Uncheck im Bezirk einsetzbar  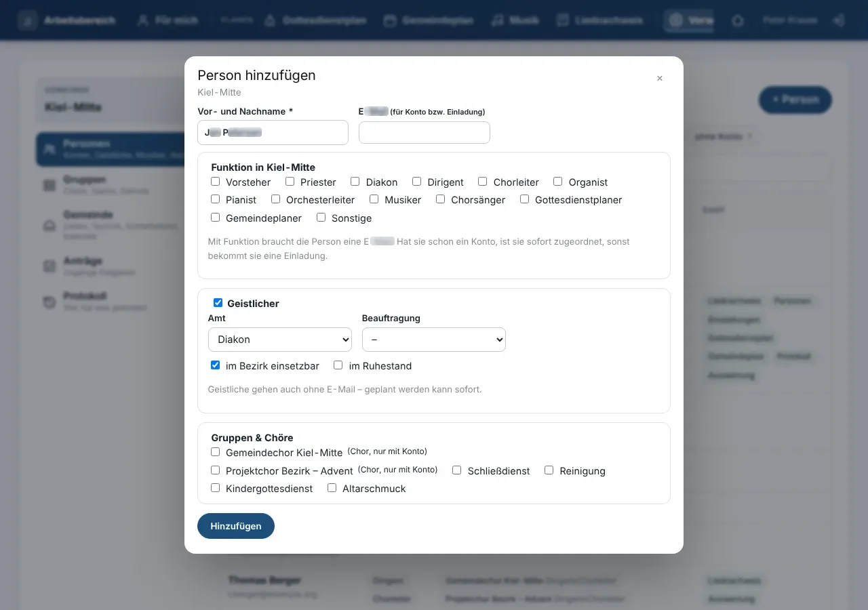point(215,365)
